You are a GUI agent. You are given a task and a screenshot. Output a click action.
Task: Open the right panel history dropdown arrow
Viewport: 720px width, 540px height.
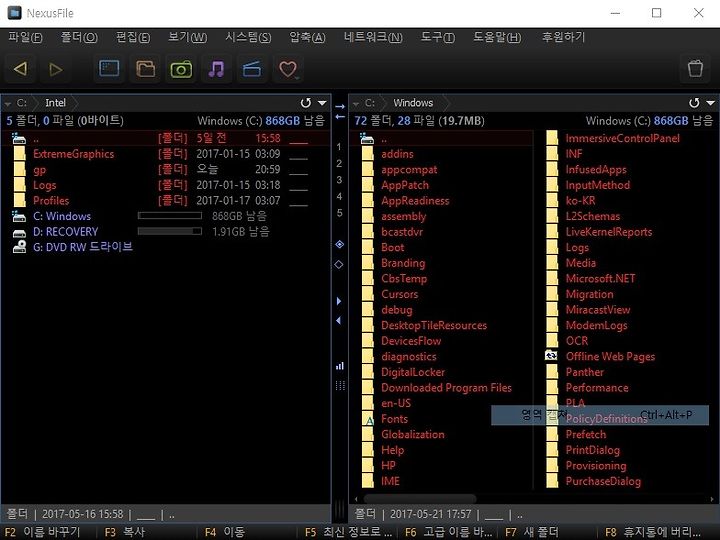(x=710, y=103)
